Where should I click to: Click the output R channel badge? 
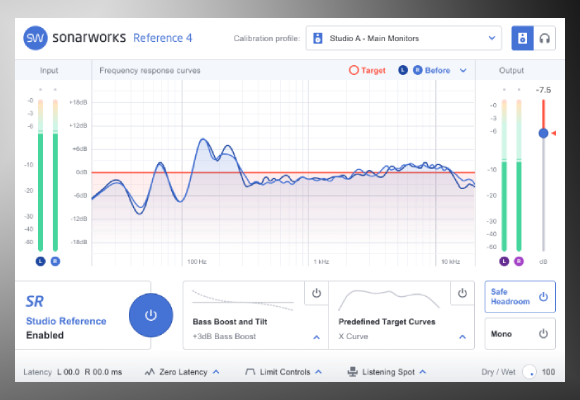(519, 261)
